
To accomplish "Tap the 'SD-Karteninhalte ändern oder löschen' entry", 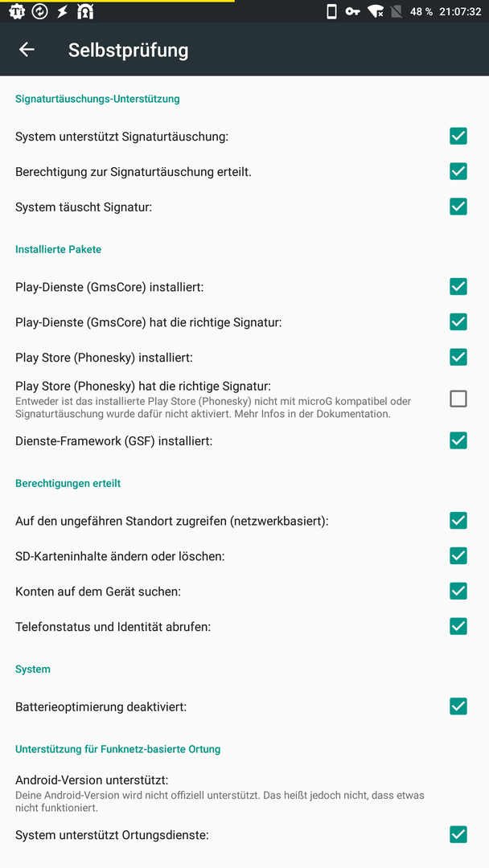I will [244, 556].
